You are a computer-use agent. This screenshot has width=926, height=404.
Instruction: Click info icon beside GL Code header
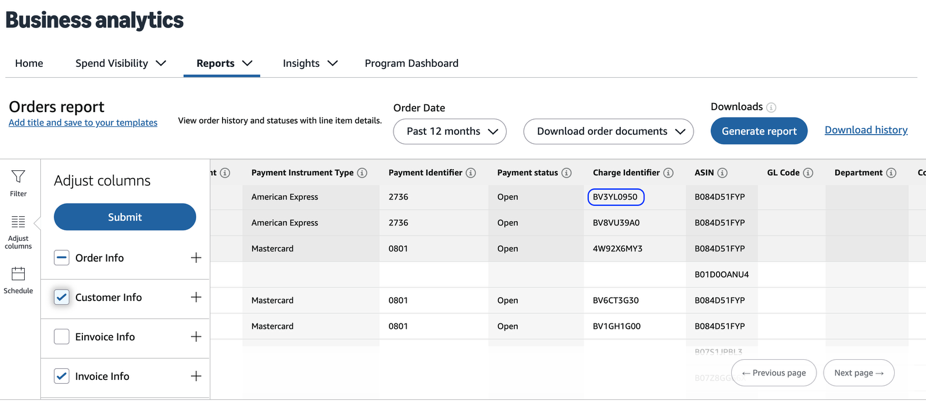tap(808, 173)
